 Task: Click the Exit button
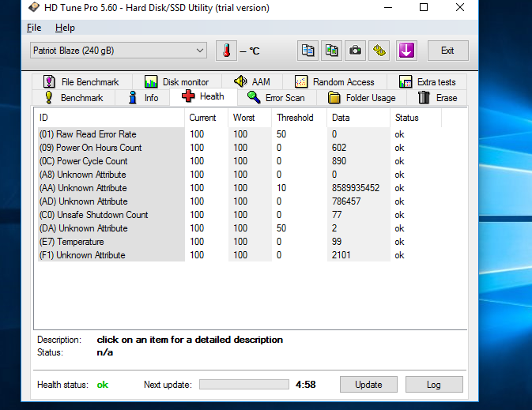point(448,51)
